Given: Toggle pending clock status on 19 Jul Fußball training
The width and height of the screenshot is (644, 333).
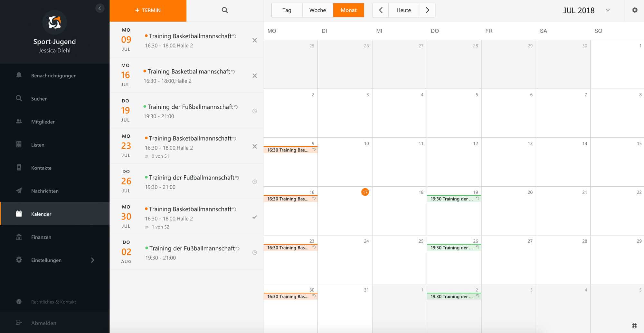Looking at the screenshot, I should pos(254,111).
